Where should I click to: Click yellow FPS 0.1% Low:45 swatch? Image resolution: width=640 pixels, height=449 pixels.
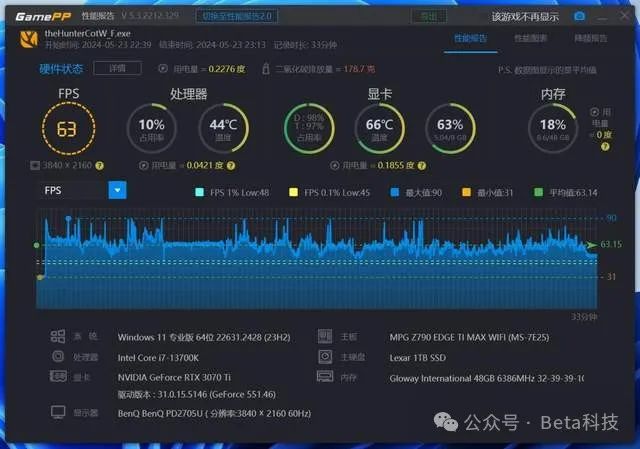[293, 192]
